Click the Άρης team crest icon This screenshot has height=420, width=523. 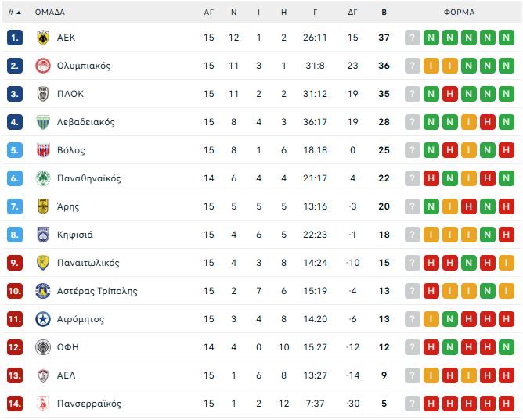click(x=43, y=206)
